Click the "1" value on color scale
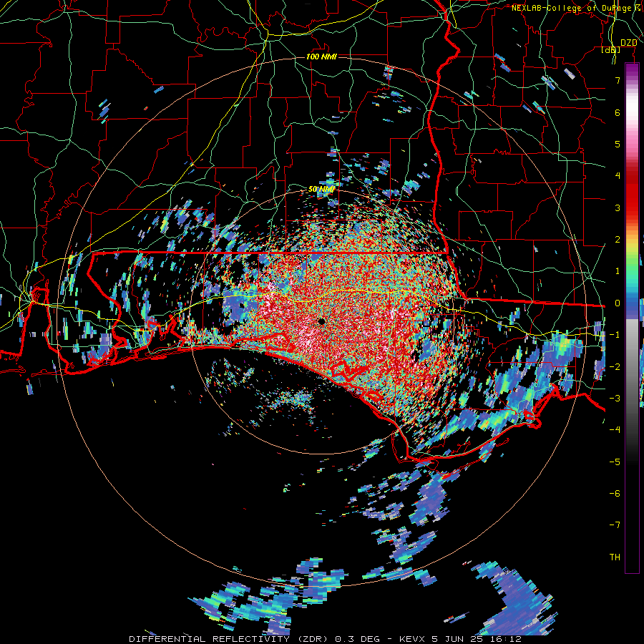The image size is (644, 644). pos(618,271)
